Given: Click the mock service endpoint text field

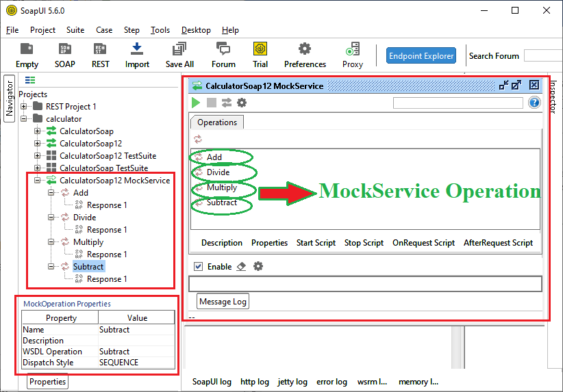Looking at the screenshot, I should point(458,103).
